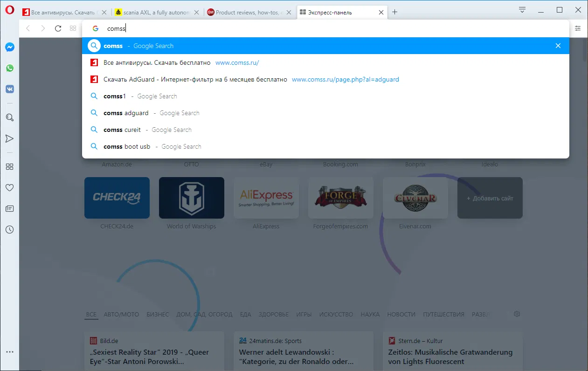Select ИСКУССТВО news category

coord(336,315)
